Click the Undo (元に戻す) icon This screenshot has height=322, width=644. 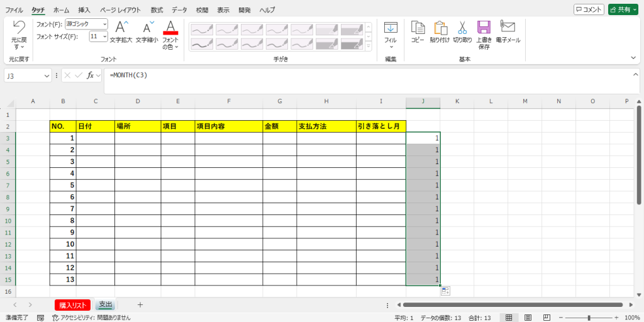(19, 28)
